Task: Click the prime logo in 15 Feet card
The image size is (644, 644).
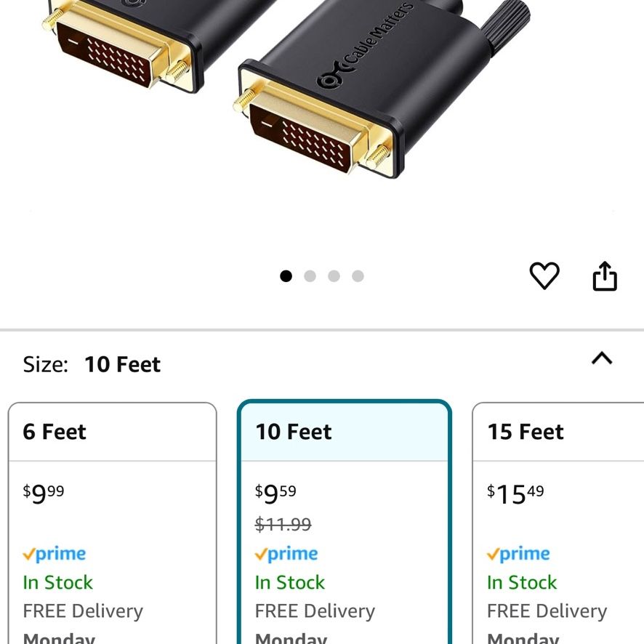Action: click(x=518, y=554)
